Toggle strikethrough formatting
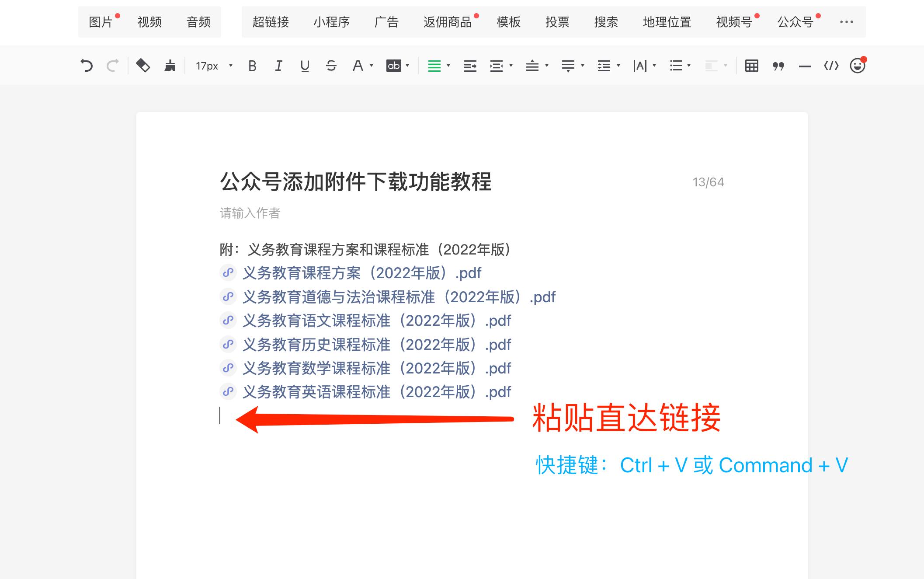The width and height of the screenshot is (924, 579). (x=331, y=66)
